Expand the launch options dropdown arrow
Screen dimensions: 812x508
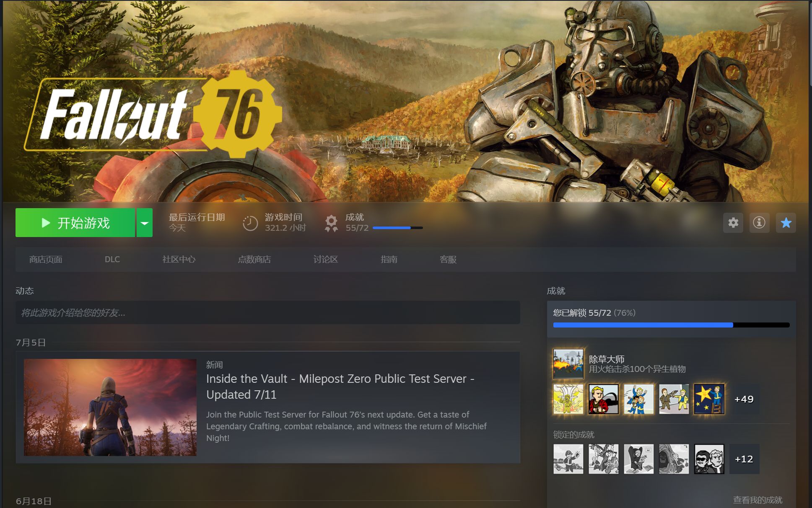[145, 223]
